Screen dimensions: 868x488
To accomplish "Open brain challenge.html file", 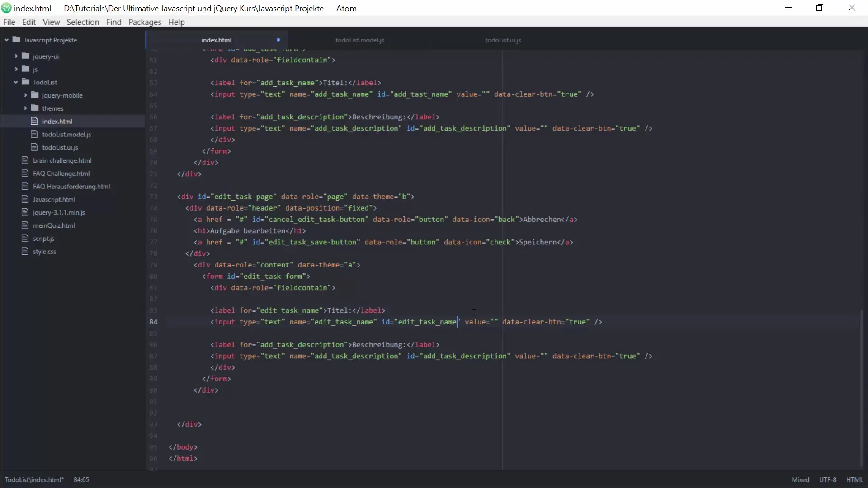I will pos(62,160).
